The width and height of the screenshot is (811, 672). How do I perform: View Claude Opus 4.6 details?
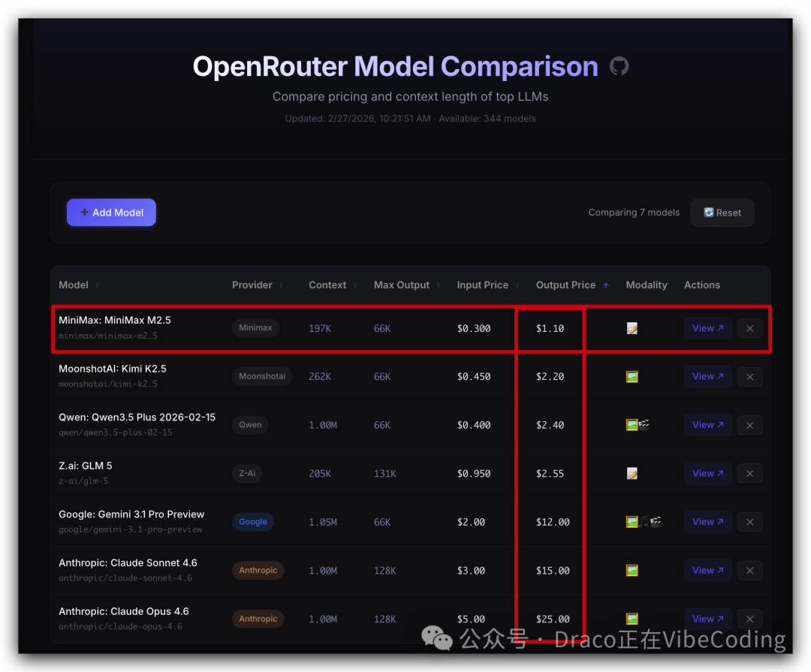click(707, 619)
